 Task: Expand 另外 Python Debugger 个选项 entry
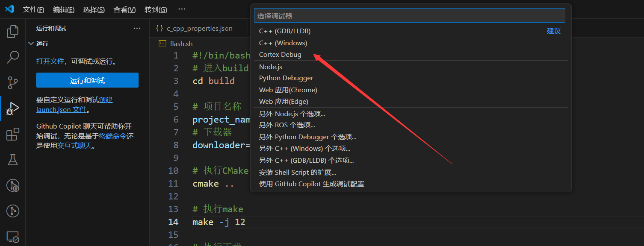pos(307,137)
